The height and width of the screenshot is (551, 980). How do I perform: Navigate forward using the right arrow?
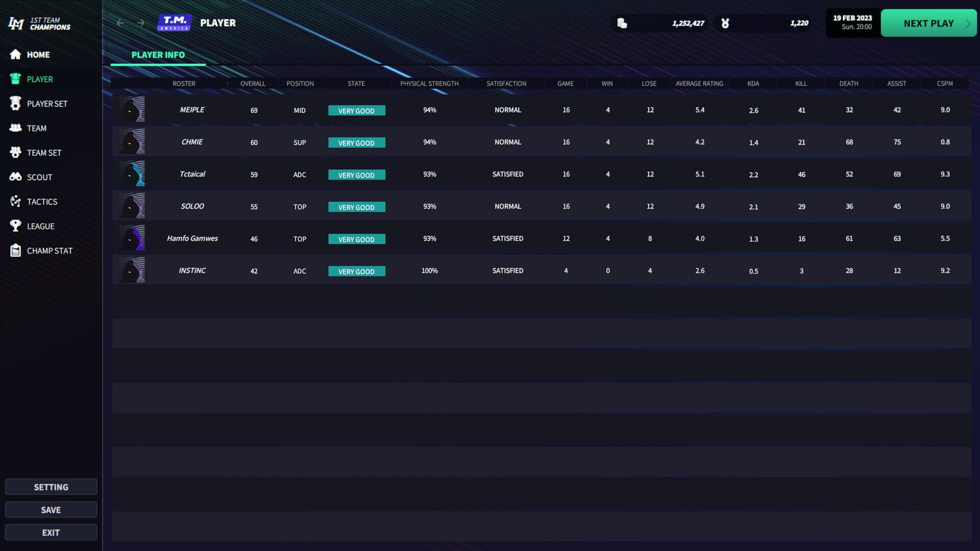click(141, 23)
